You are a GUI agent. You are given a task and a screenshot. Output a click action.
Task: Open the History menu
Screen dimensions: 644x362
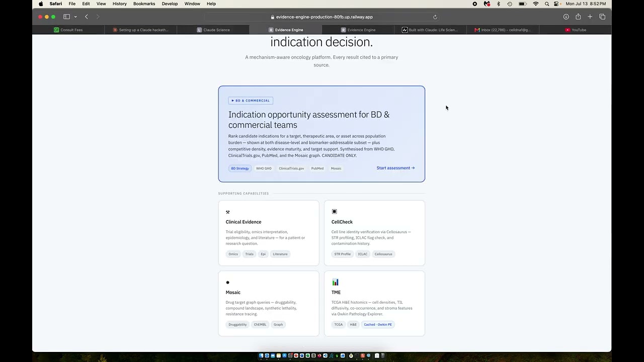click(120, 4)
